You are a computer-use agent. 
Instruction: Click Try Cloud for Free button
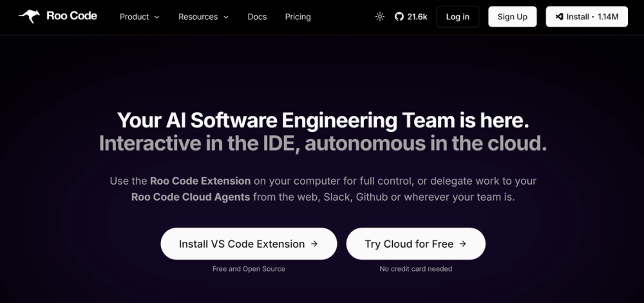tap(415, 244)
